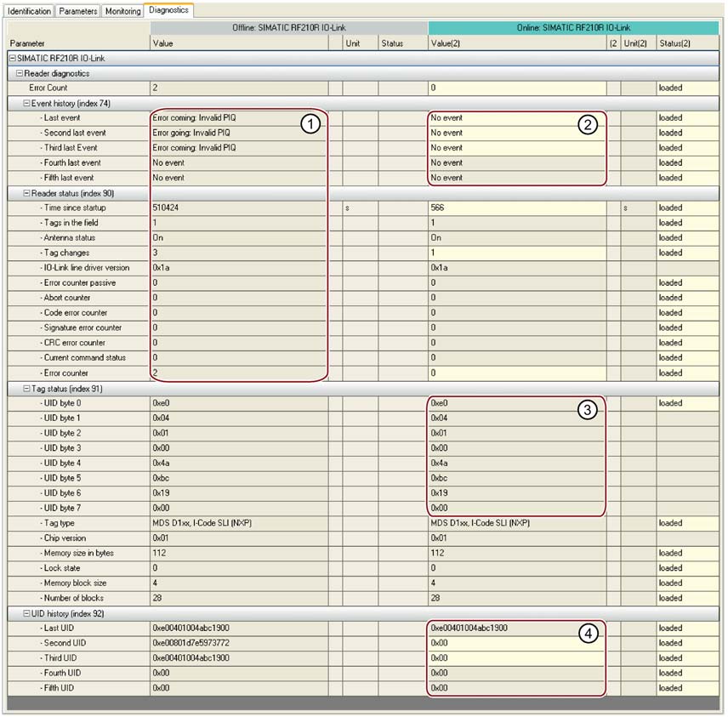Click offline Second UID value cell
728x717 pixels.
point(239,643)
